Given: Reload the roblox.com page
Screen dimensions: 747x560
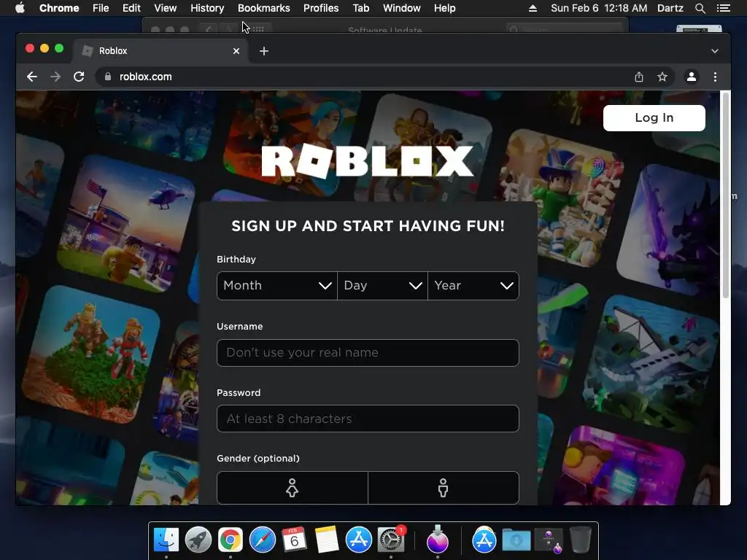Looking at the screenshot, I should pyautogui.click(x=79, y=77).
